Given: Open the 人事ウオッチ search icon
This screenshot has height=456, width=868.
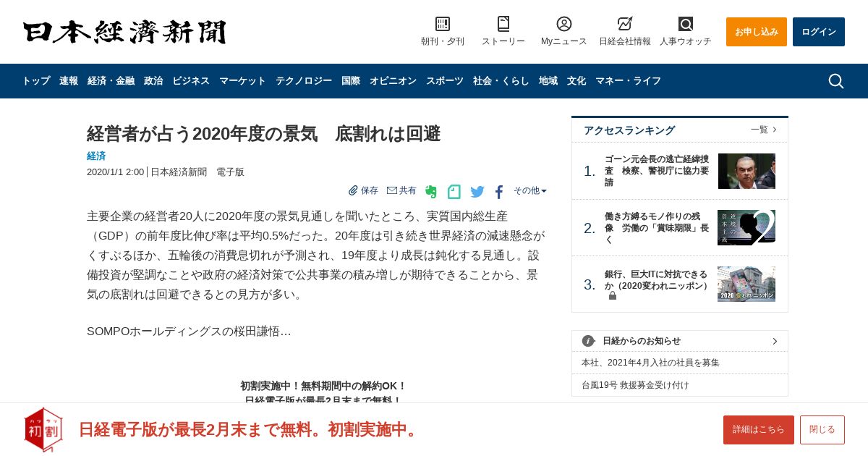Looking at the screenshot, I should tap(686, 24).
